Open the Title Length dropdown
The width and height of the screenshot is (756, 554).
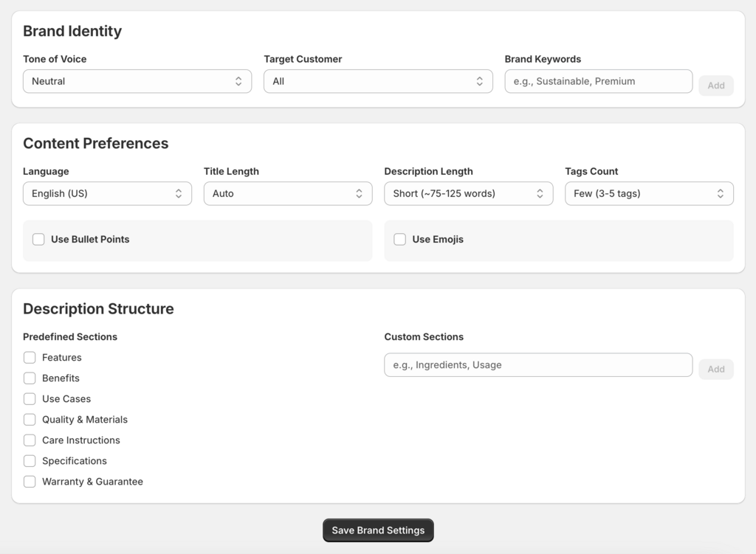288,193
